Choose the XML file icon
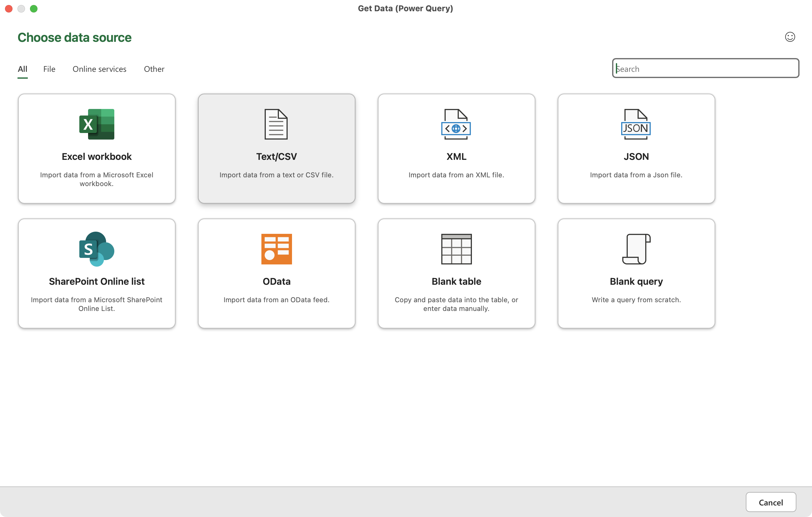The height and width of the screenshot is (517, 812). click(456, 124)
